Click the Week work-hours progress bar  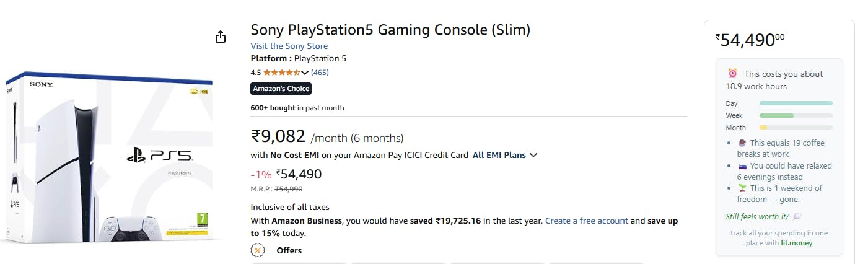[x=796, y=115]
